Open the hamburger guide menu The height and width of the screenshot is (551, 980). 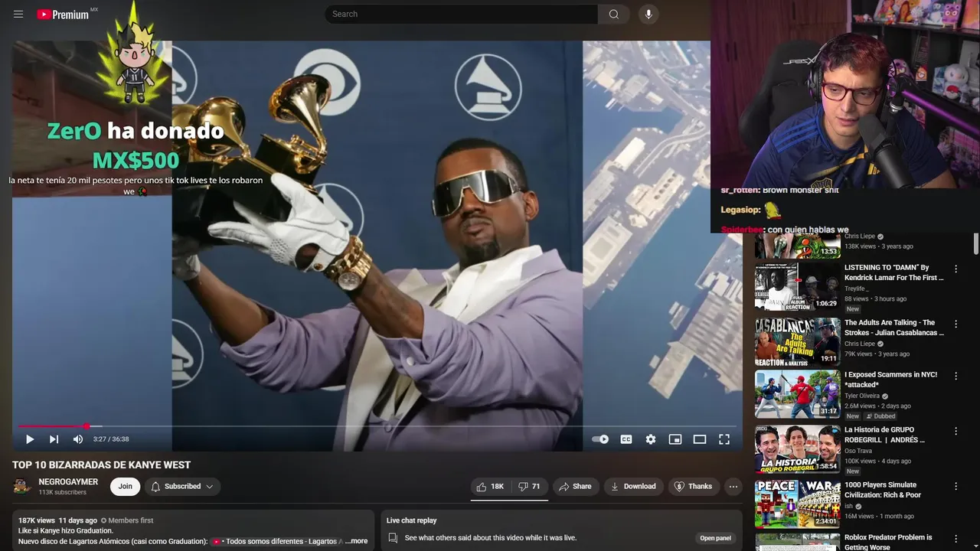[18, 14]
